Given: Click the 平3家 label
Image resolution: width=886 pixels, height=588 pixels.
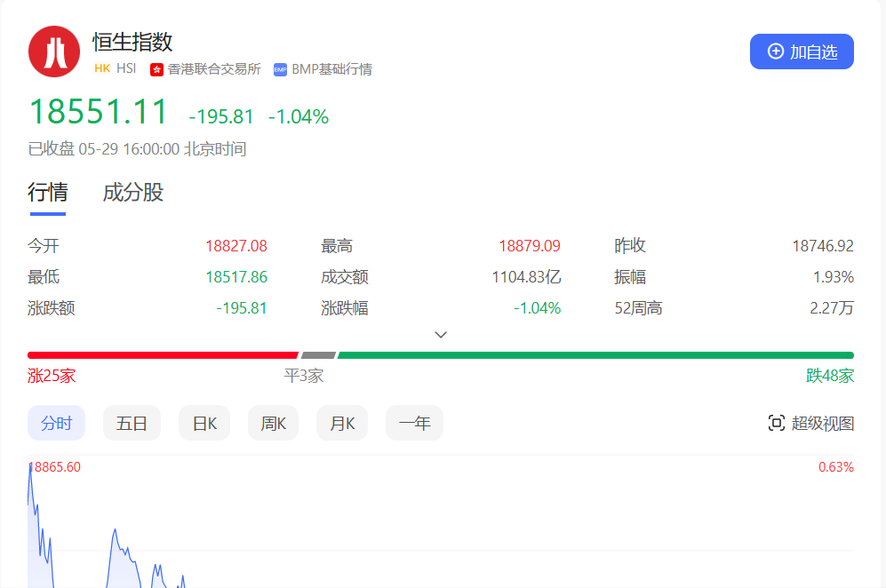Looking at the screenshot, I should 304,376.
